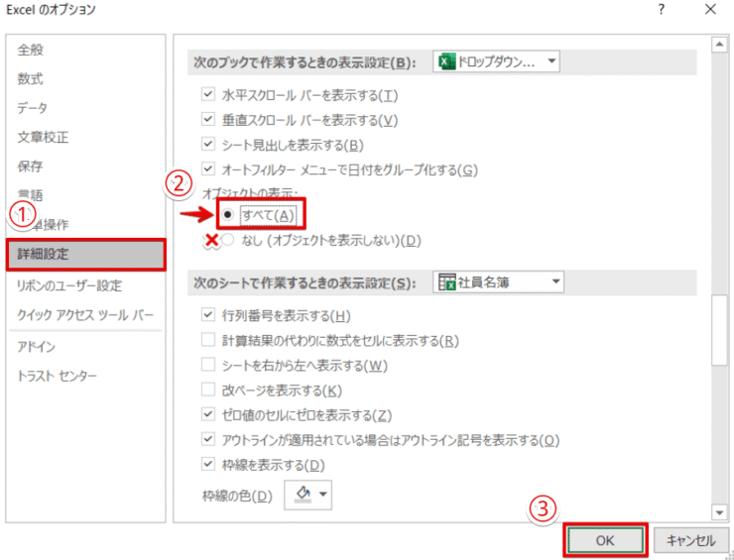The image size is (734, 560).
Task: Select the すべて(A) radio button
Action: [x=227, y=215]
